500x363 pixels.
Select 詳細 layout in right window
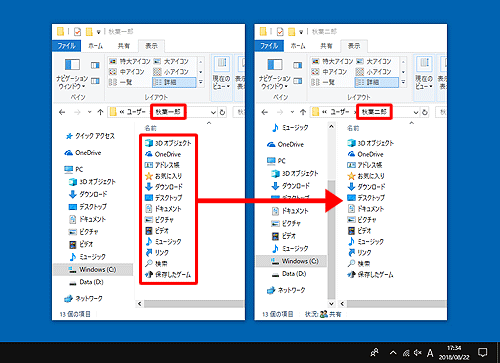point(377,82)
